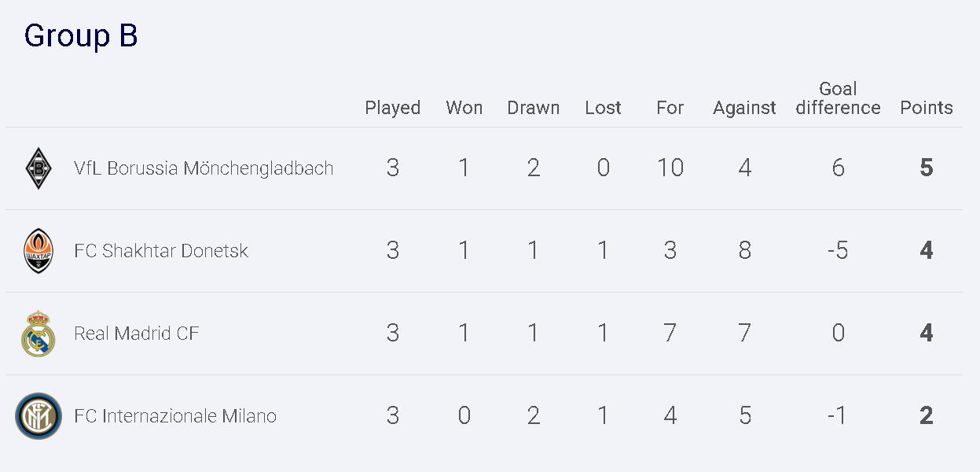This screenshot has width=980, height=472.
Task: Click the Real Madrid club crest
Action: coord(38,334)
